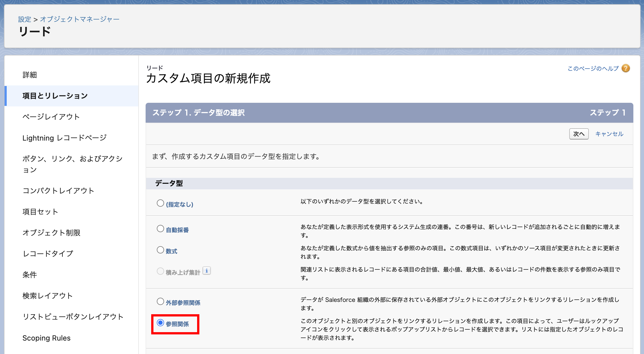Open Lightning レコードページ section

tap(64, 138)
